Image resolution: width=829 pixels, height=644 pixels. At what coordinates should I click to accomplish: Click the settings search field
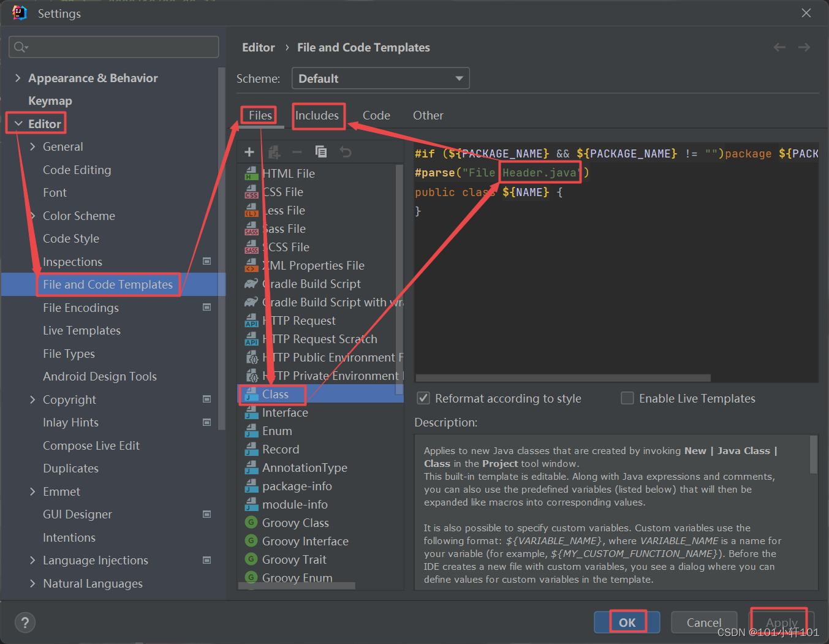coord(114,47)
